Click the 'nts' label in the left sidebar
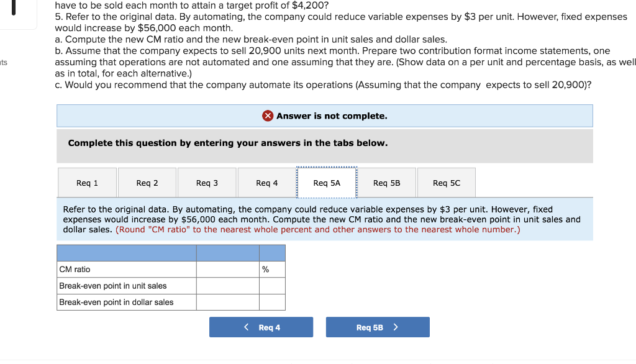Viewport: 636px width, 364px height. [5, 63]
